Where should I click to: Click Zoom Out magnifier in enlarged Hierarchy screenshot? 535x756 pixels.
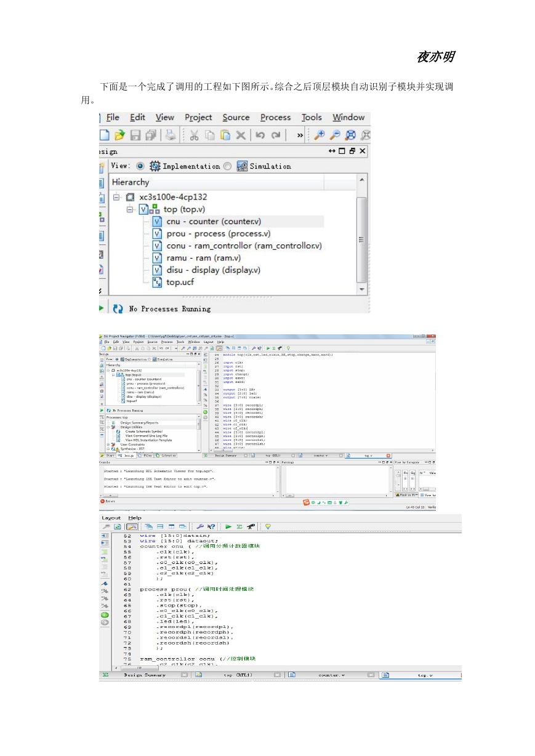(x=335, y=135)
